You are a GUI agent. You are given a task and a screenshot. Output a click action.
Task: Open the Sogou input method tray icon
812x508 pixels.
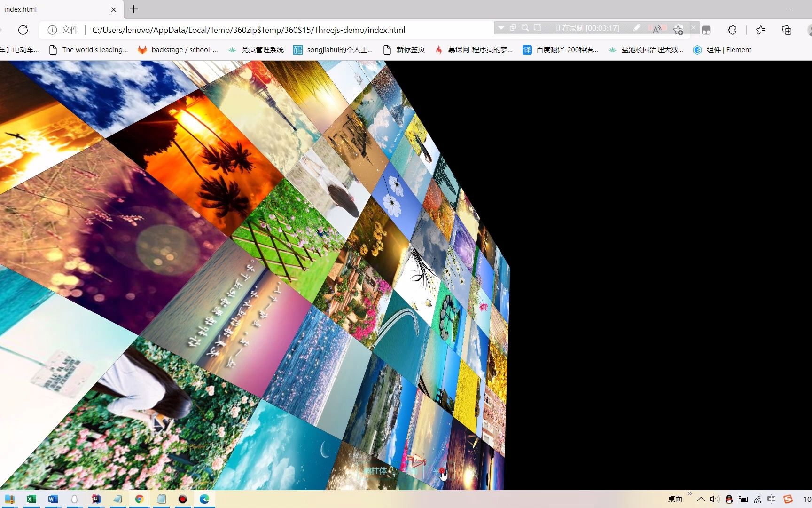point(788,499)
